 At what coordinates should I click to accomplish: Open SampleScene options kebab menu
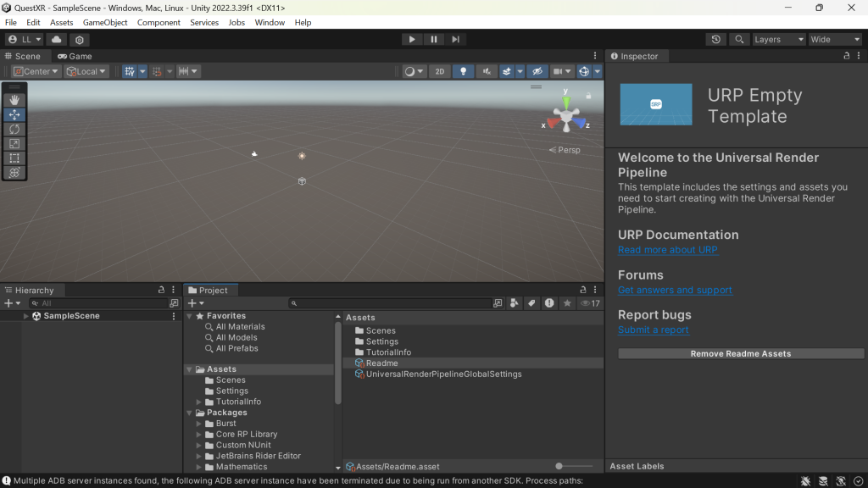[x=174, y=316]
